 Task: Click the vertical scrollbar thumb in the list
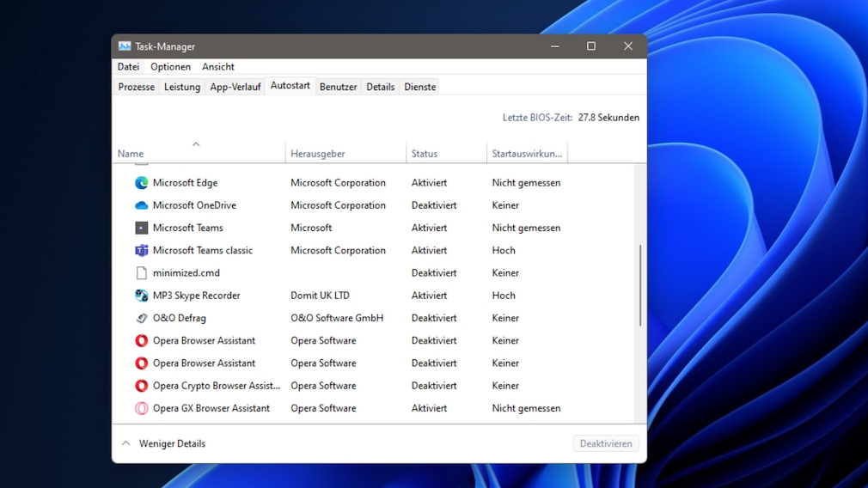[640, 285]
